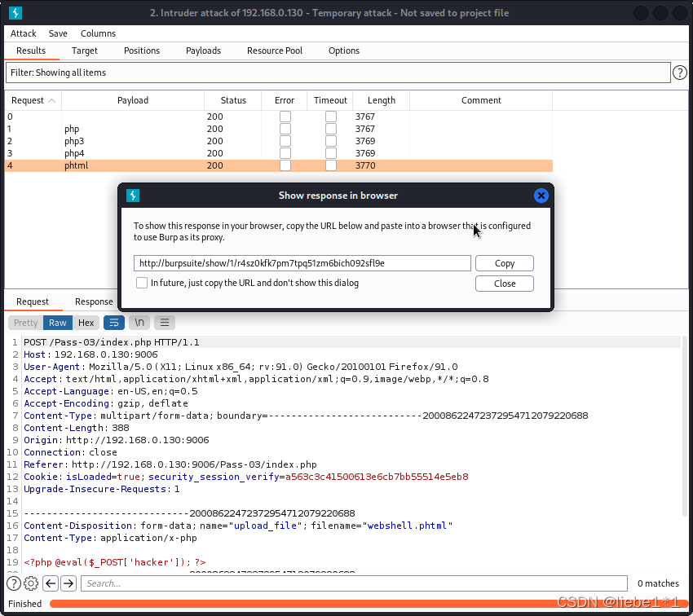693x616 pixels.
Task: Click the burpsuite show URL text field
Action: point(302,263)
